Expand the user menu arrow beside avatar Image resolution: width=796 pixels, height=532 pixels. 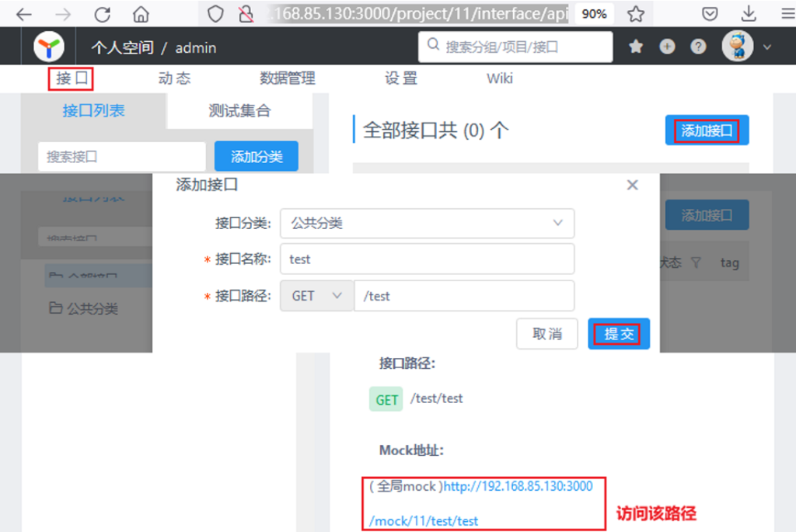(767, 47)
